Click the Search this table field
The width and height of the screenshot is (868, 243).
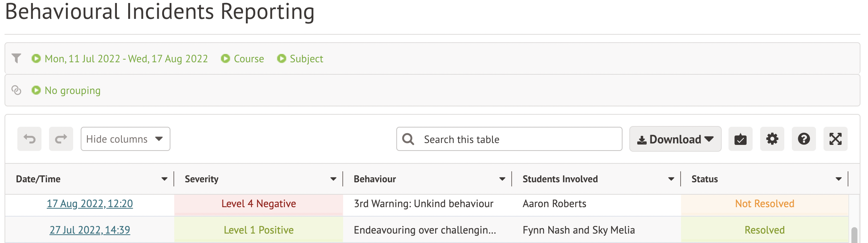click(517, 139)
